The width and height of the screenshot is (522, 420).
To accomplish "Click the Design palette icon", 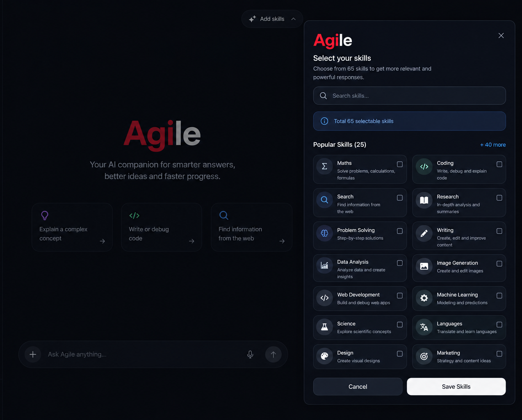I will pyautogui.click(x=324, y=356).
